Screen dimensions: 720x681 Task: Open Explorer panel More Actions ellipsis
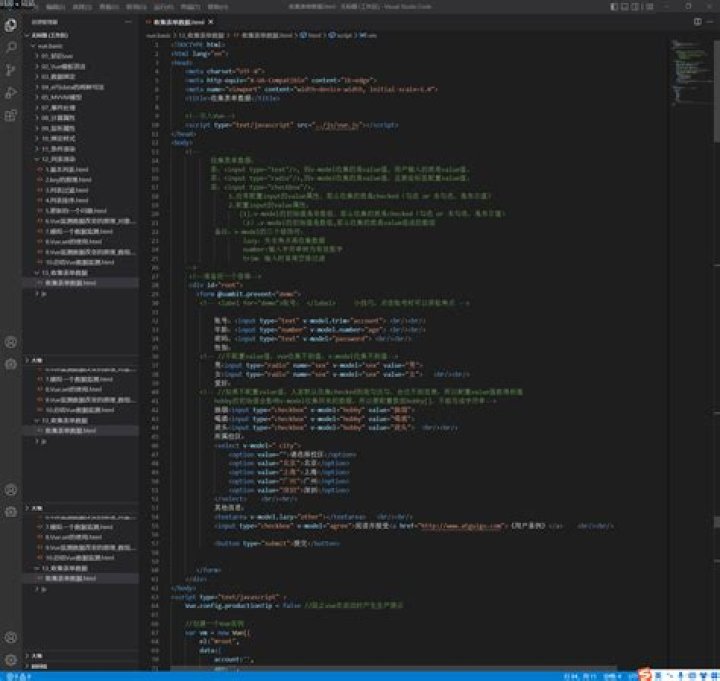[128, 22]
